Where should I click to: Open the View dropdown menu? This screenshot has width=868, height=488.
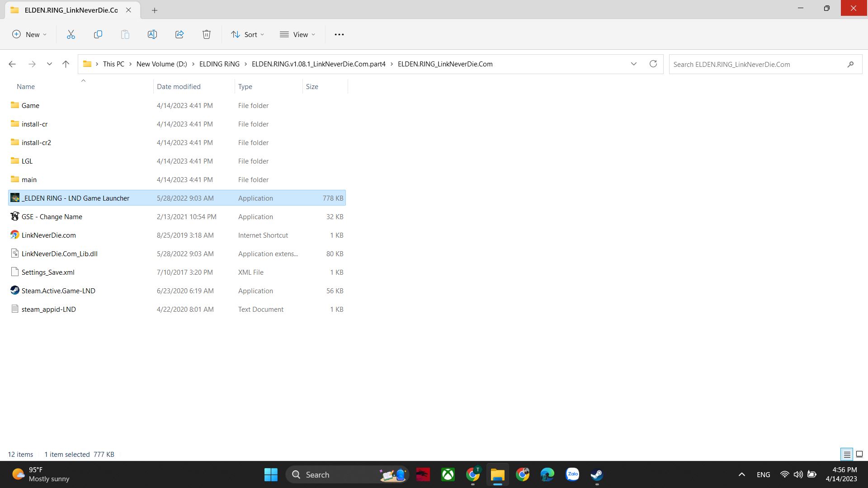(x=297, y=34)
